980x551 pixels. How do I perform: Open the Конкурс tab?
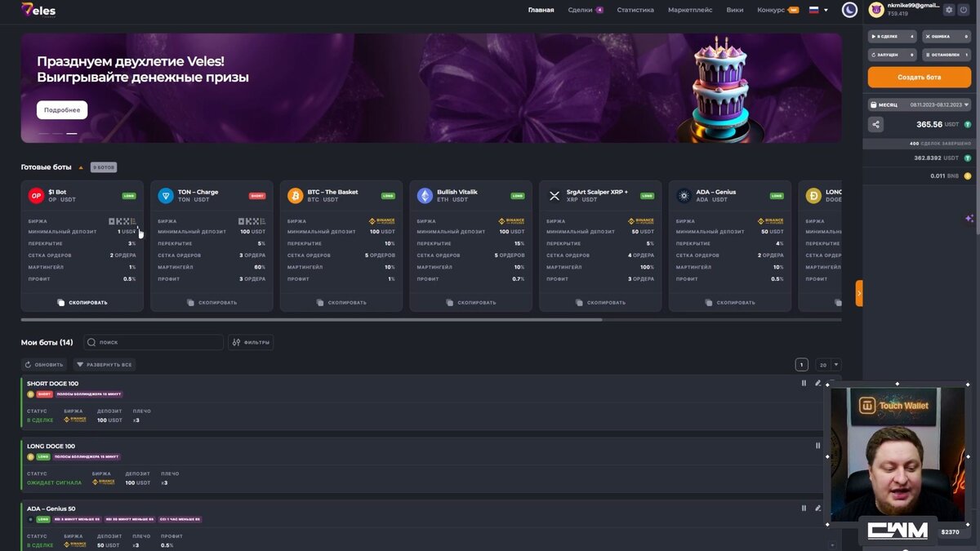pyautogui.click(x=777, y=10)
